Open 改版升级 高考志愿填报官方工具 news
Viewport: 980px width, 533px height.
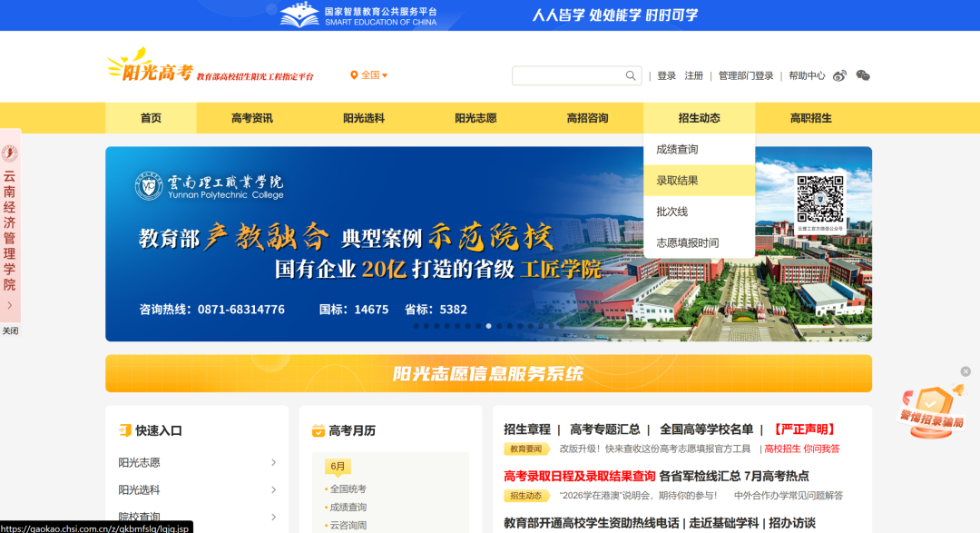pyautogui.click(x=655, y=449)
